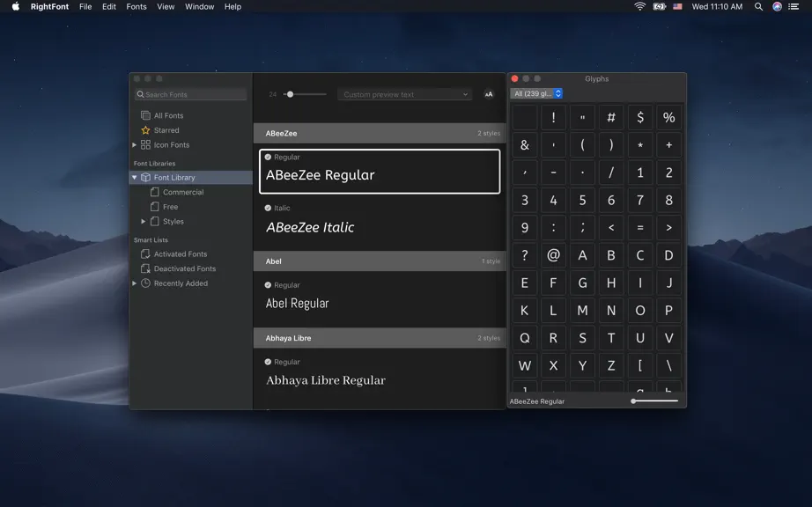Screen dimensions: 812x507
Task: Toggle the text case aA button
Action: pos(488,94)
